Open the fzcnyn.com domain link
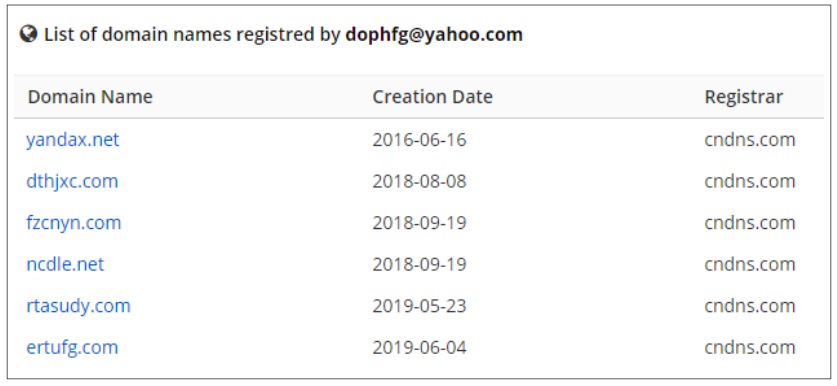837x386 pixels. [74, 223]
